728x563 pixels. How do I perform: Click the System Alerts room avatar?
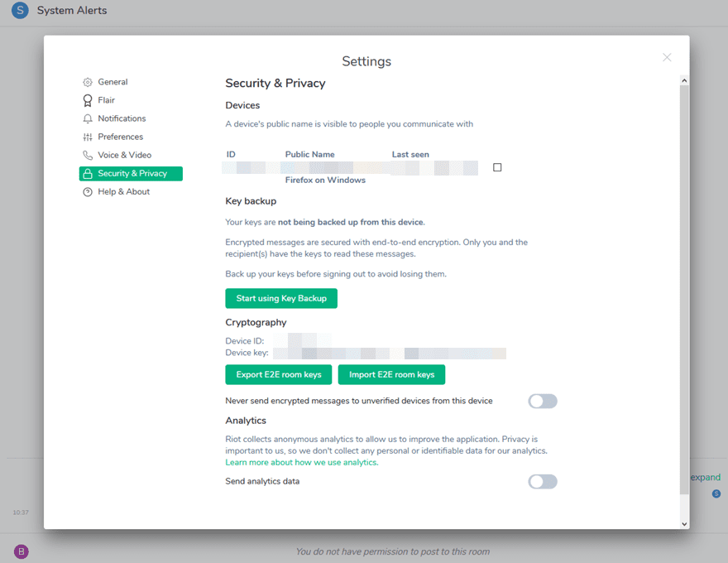coord(20,11)
